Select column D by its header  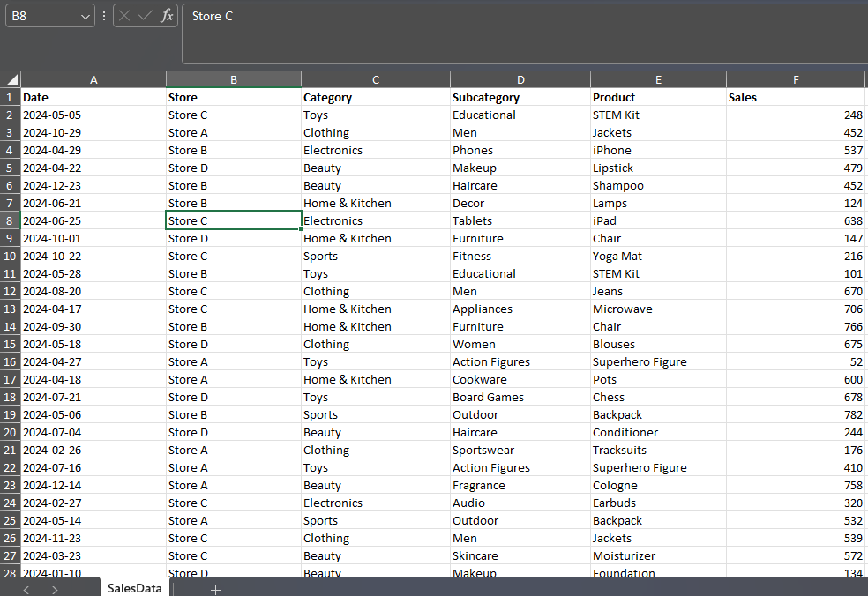(x=520, y=79)
